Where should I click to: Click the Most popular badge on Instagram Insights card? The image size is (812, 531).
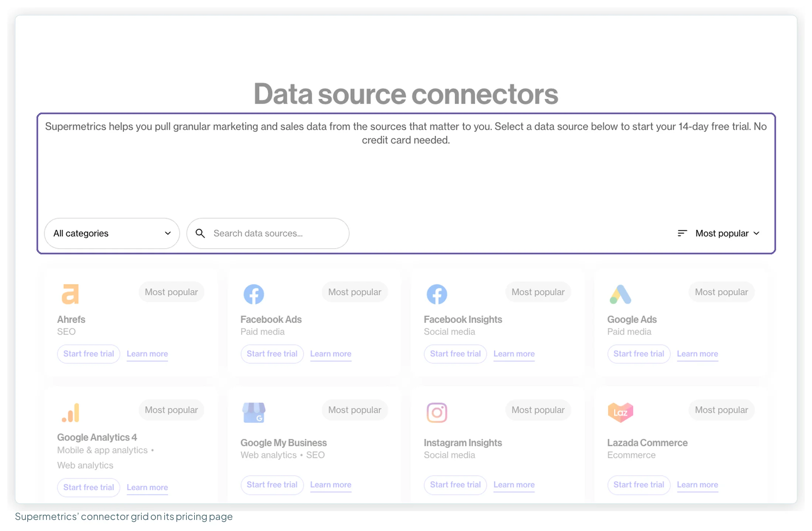click(538, 410)
